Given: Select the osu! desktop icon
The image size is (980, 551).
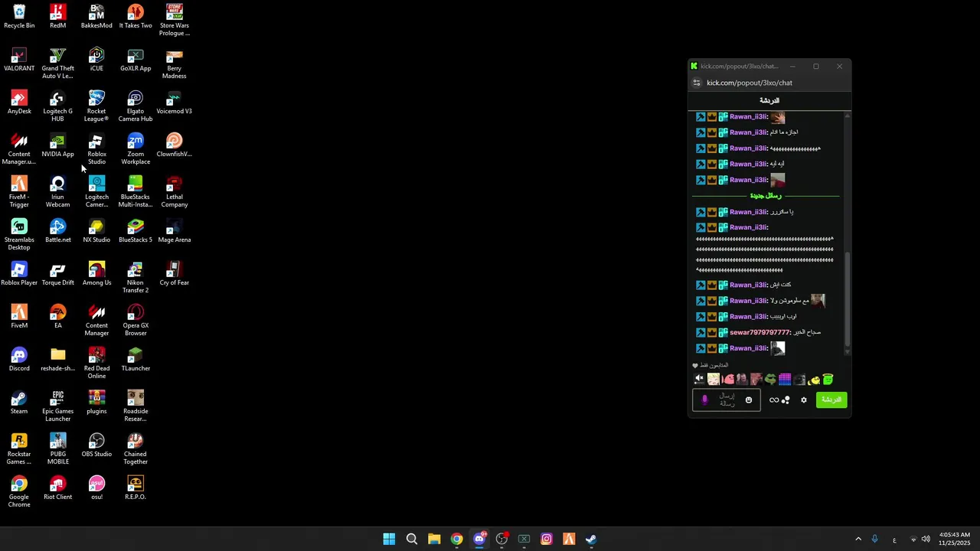Looking at the screenshot, I should coord(96,488).
